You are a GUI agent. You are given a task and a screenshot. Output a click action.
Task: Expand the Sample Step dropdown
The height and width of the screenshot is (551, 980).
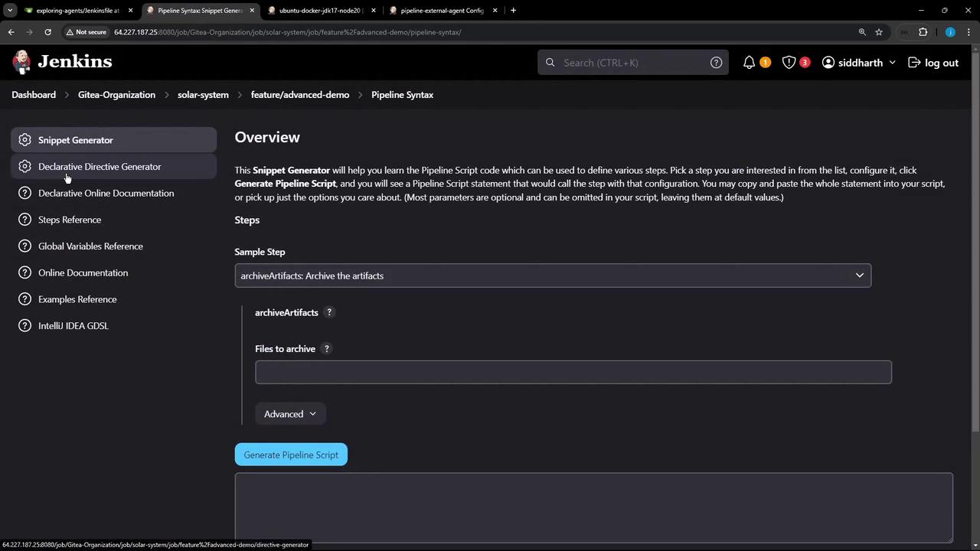(553, 275)
